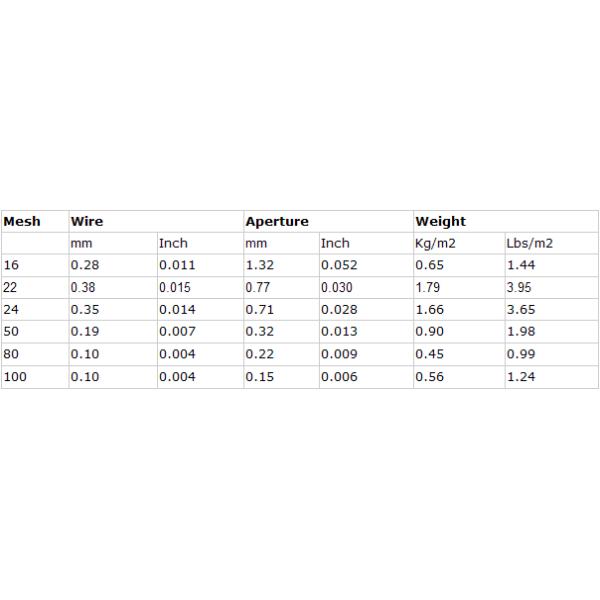
Task: Click the Aperture column header
Action: click(x=277, y=221)
